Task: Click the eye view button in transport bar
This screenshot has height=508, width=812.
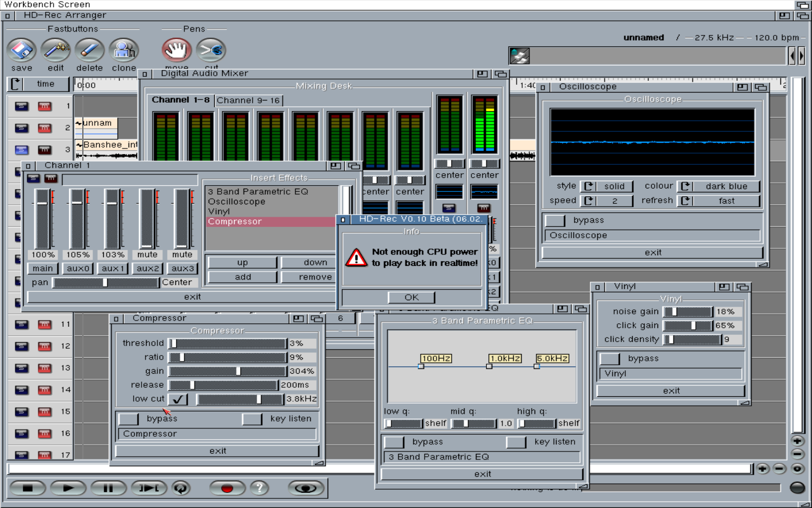Action: 306,488
